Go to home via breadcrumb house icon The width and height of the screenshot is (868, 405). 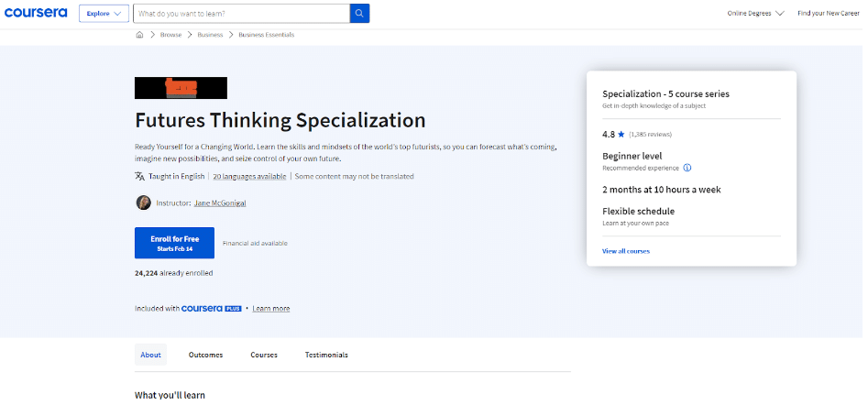(x=139, y=34)
